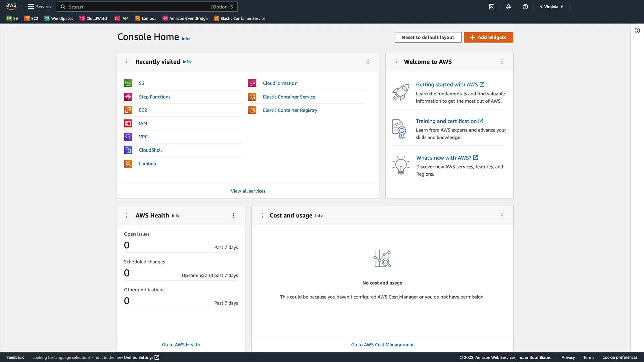The image size is (644, 362).
Task: Open the help question mark icon
Action: (x=525, y=7)
